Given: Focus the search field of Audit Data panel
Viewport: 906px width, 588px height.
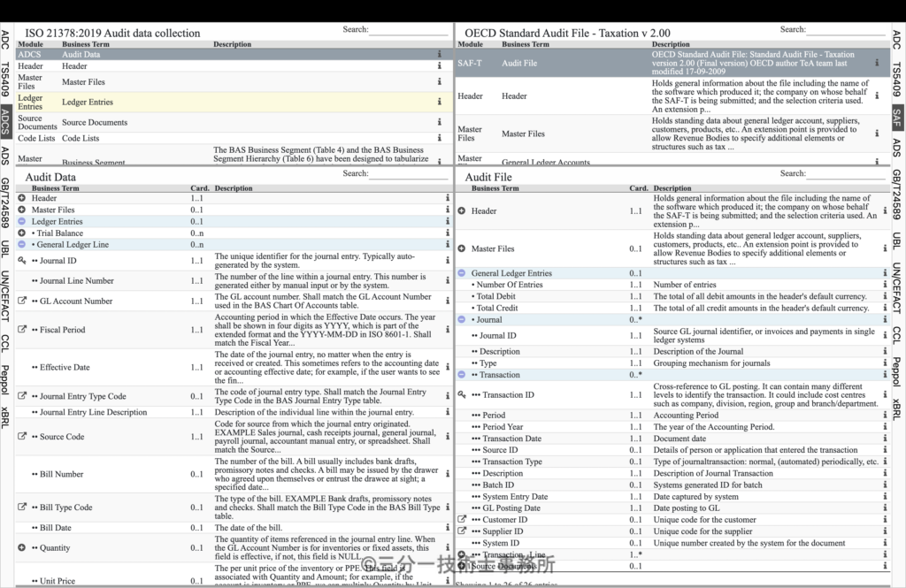Looking at the screenshot, I should click(x=409, y=174).
